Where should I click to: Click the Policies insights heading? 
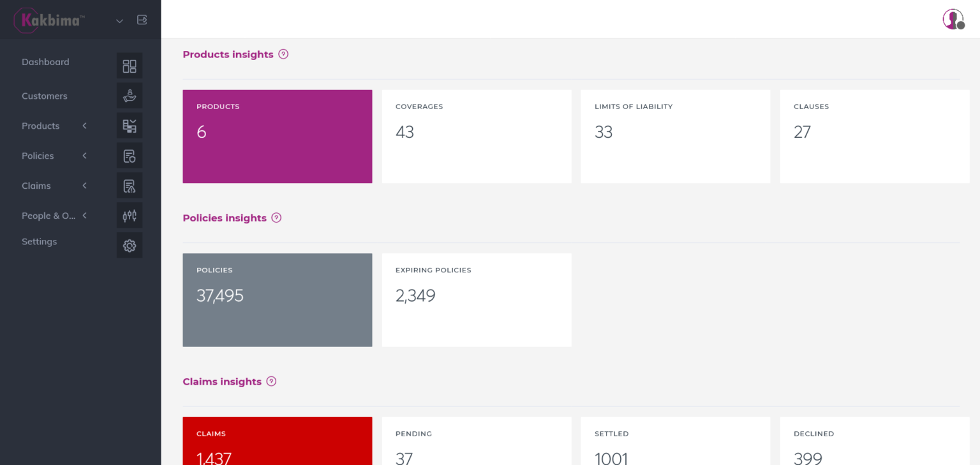click(x=225, y=218)
